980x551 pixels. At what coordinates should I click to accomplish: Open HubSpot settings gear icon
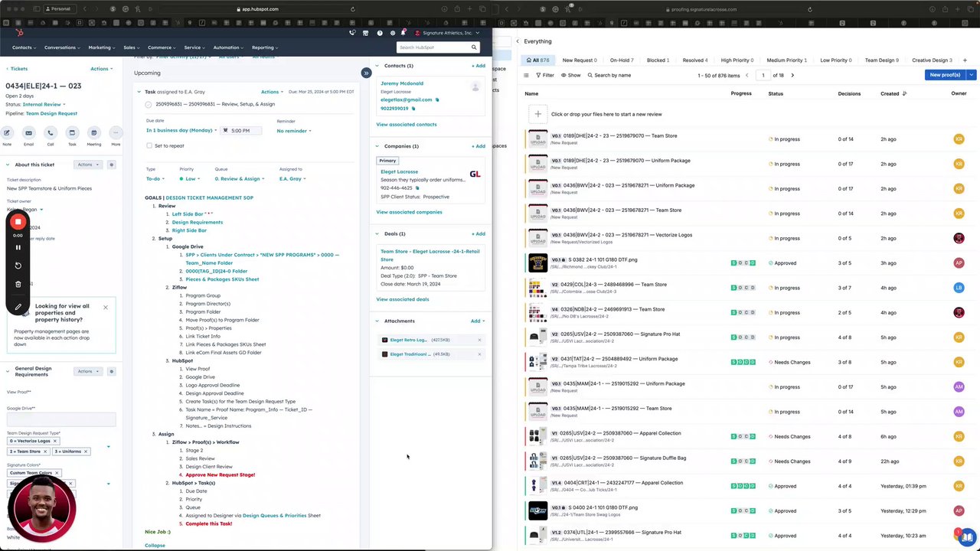392,33
